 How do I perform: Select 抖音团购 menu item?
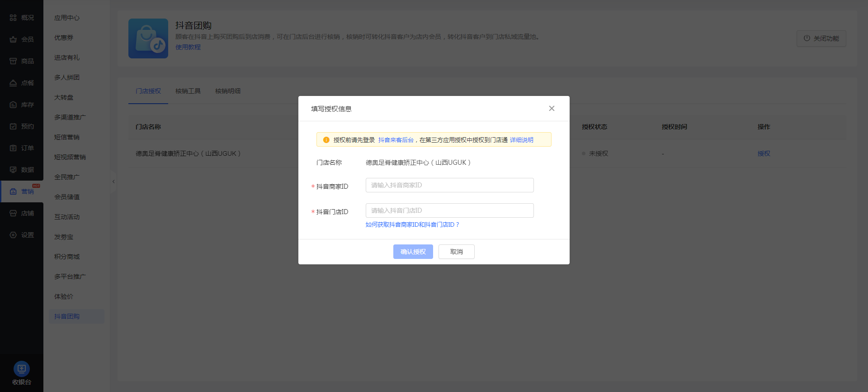click(x=76, y=316)
